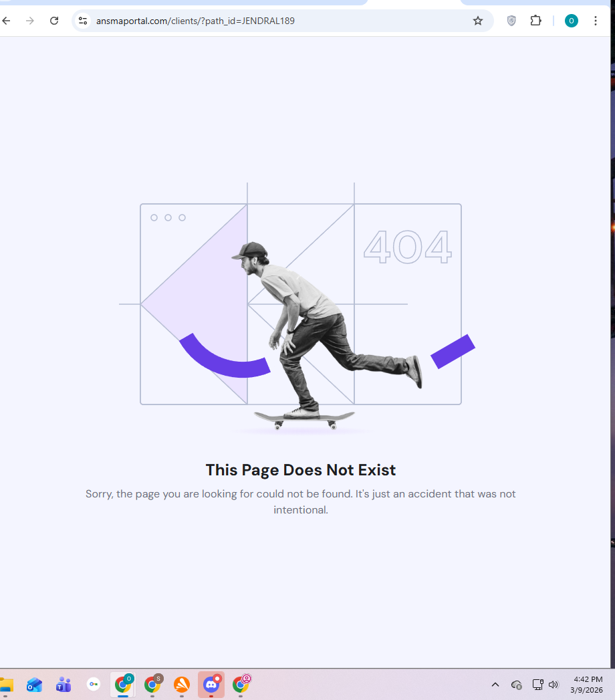Viewport: 615px width, 700px height.
Task: Switch to Discord in the taskbar
Action: tap(211, 684)
